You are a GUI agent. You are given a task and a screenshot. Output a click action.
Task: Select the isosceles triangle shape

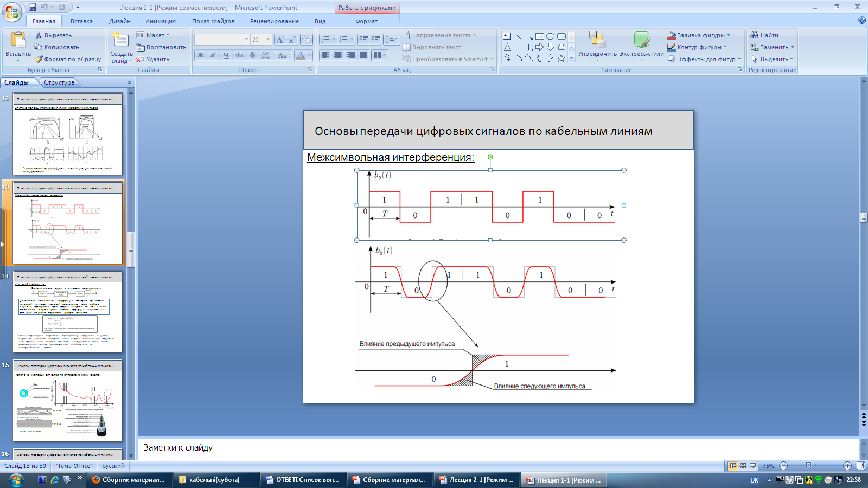507,47
